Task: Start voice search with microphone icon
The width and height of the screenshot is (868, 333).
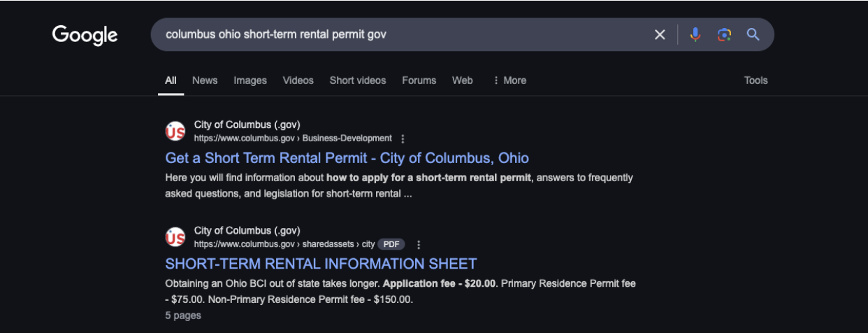Action: 695,35
